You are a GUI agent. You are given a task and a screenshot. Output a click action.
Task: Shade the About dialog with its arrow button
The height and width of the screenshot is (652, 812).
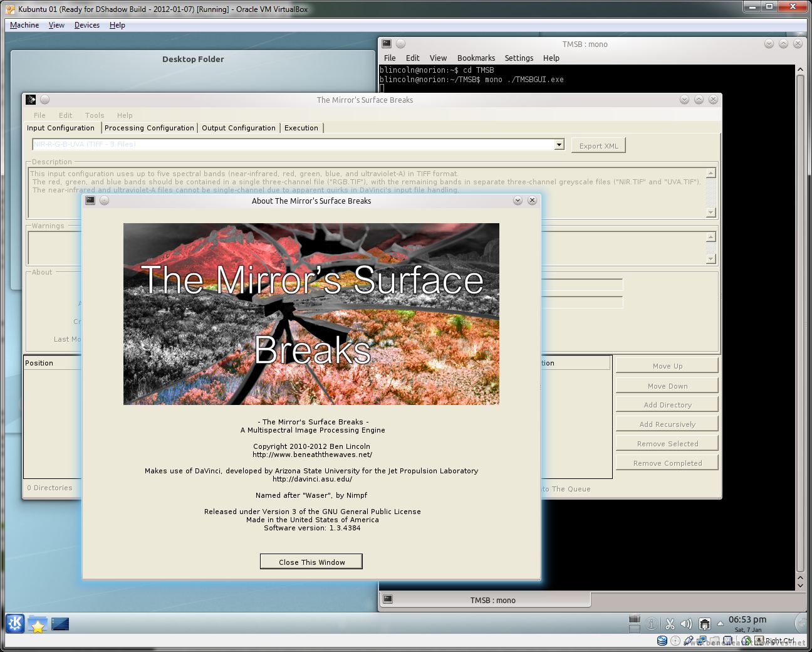click(518, 201)
